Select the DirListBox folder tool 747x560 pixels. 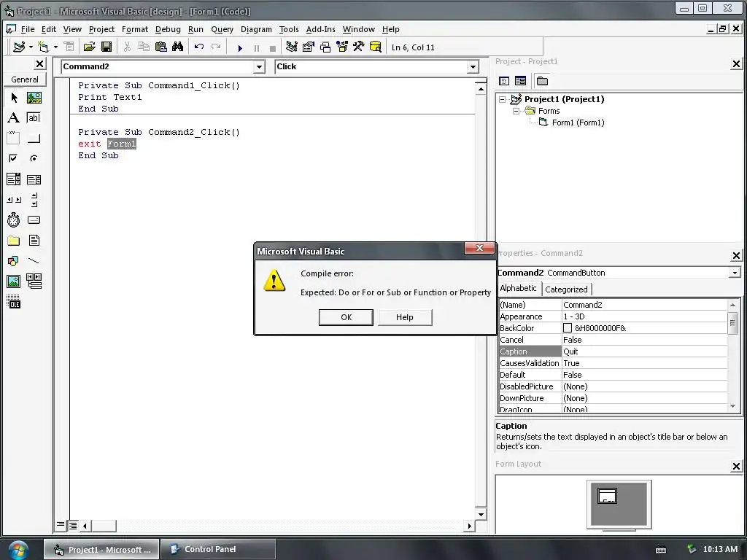pos(14,241)
